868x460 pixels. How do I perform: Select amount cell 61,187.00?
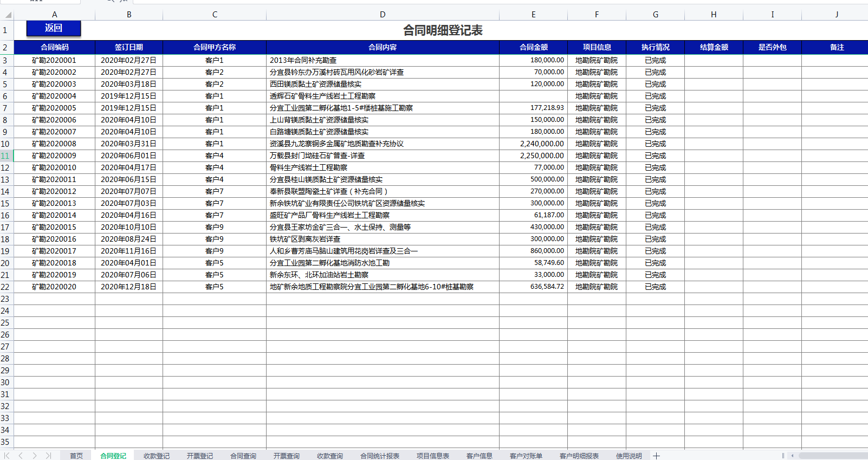click(533, 215)
